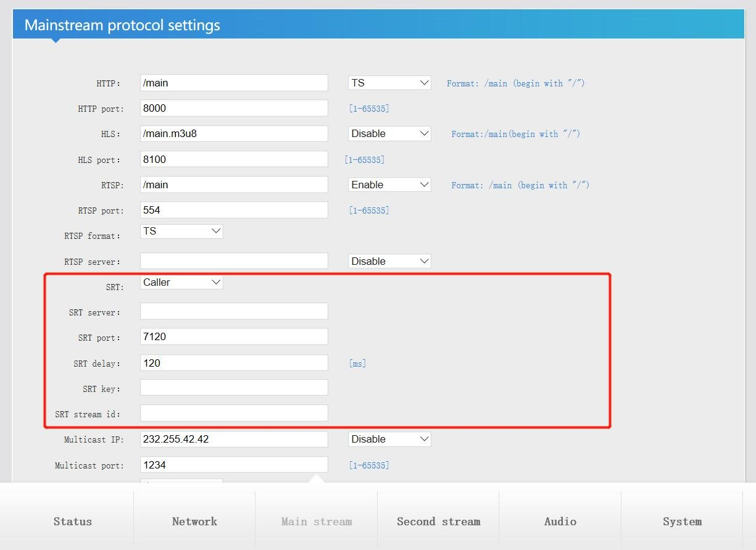Expand the HLS Disable dropdown
The width and height of the screenshot is (756, 550).
point(389,133)
